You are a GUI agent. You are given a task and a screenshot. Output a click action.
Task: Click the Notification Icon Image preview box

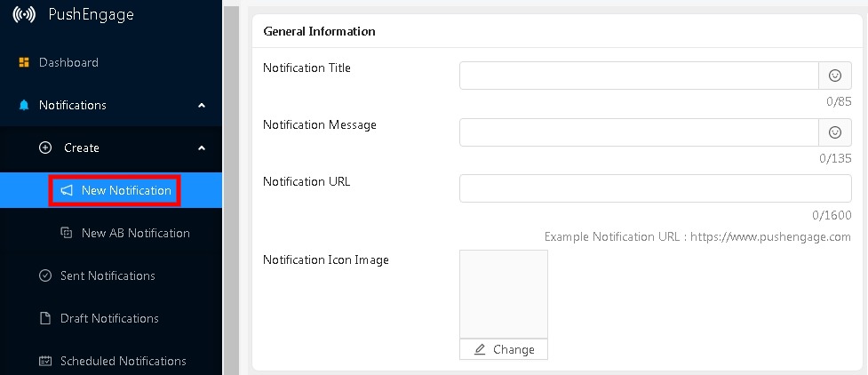point(504,294)
